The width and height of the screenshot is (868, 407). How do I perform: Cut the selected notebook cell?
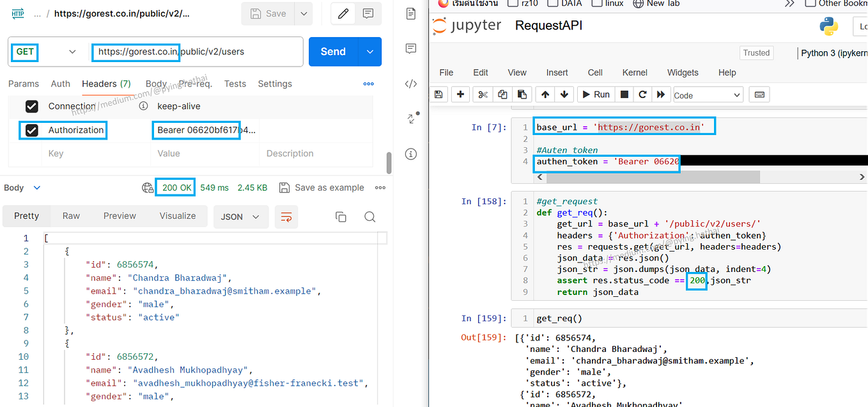(x=481, y=94)
